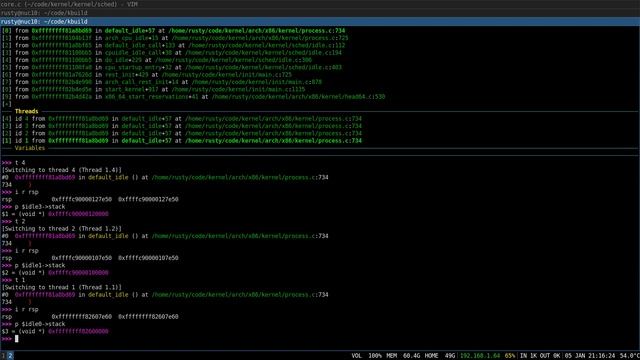Switch to the core.c VIM tab
Viewport: 640px width, 360px height.
(320, 4)
